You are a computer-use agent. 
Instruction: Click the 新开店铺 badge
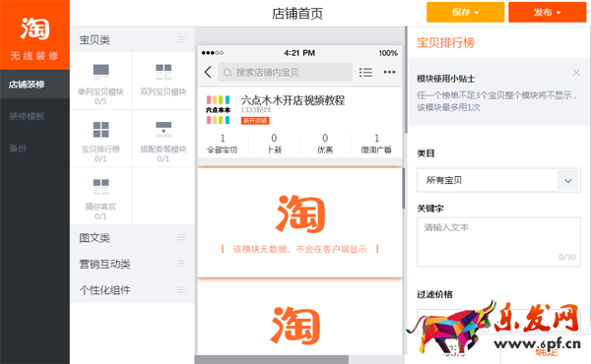tap(255, 120)
